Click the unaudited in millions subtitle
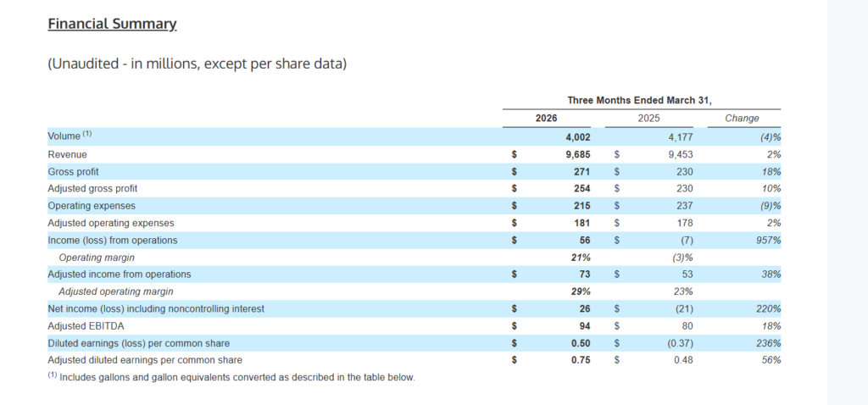The height and width of the screenshot is (405, 868). (197, 64)
